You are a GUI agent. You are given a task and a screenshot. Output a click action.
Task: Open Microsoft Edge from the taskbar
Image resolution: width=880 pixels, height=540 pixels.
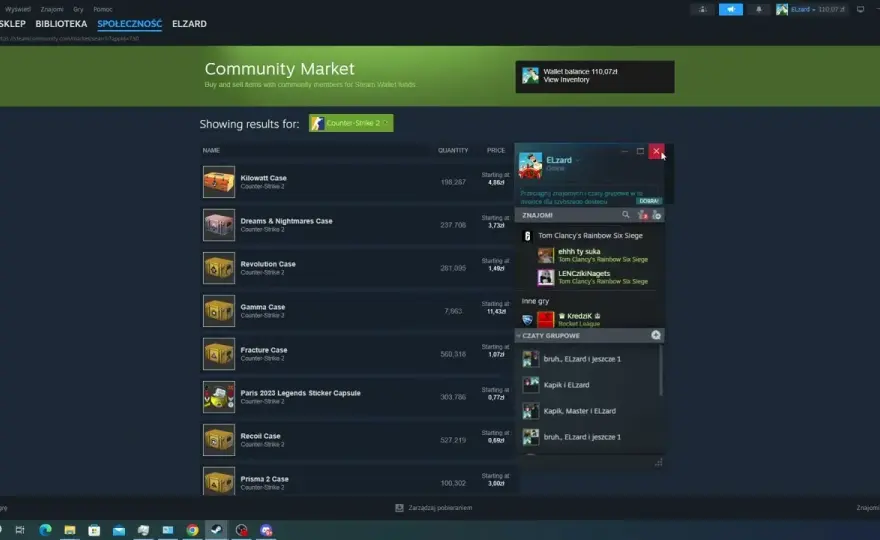pos(45,530)
